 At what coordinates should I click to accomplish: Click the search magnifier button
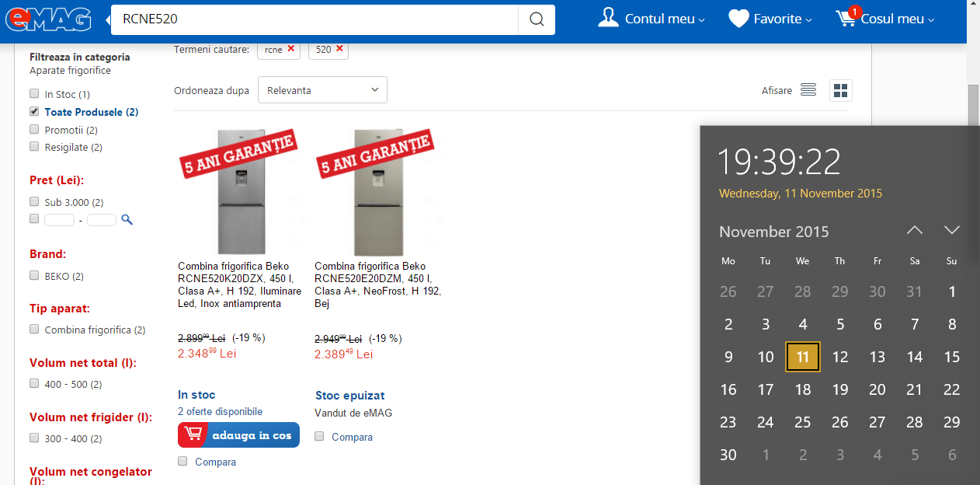tap(537, 19)
